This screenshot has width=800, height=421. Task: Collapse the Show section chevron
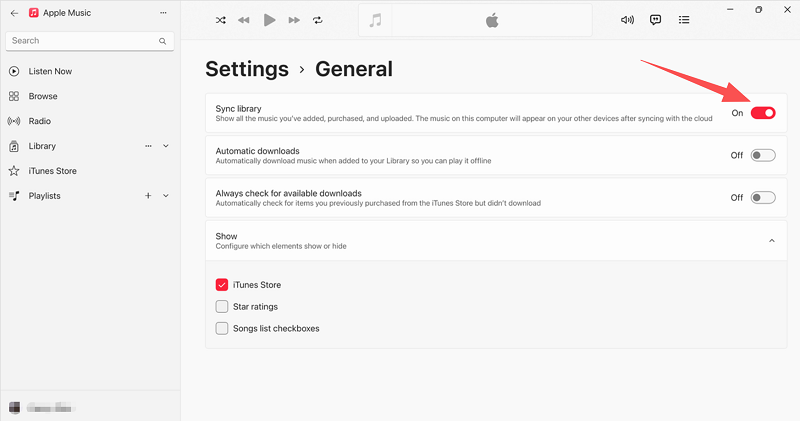click(x=772, y=241)
